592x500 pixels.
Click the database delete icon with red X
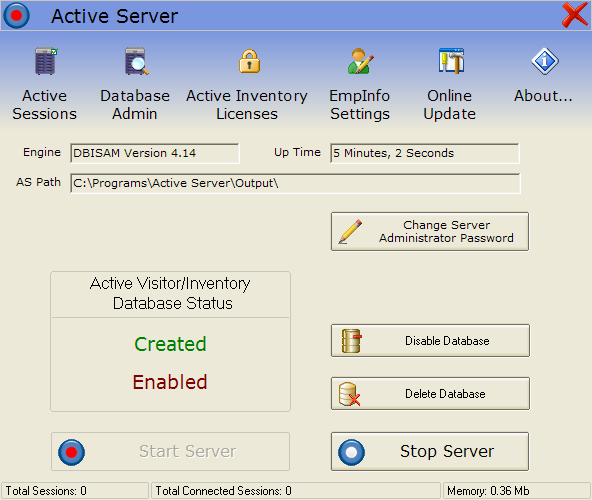(349, 394)
